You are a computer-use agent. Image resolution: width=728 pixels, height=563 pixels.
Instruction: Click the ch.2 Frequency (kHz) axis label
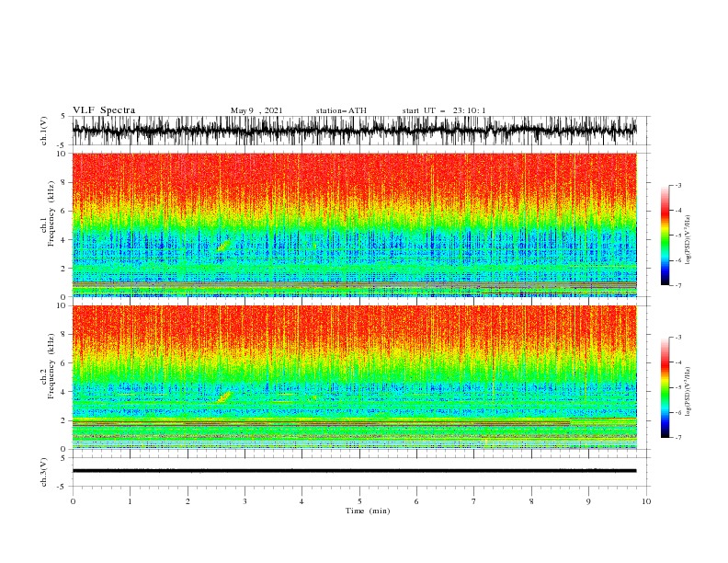48,366
